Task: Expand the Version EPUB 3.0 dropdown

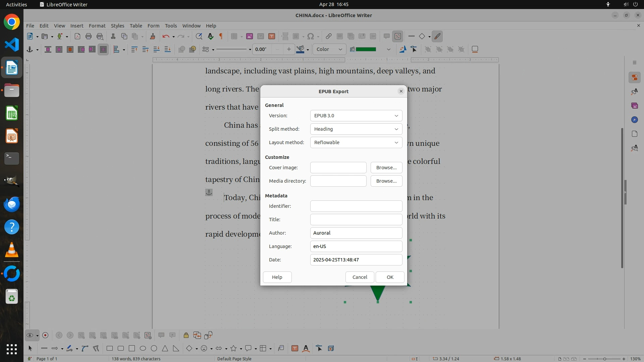Action: [356, 116]
